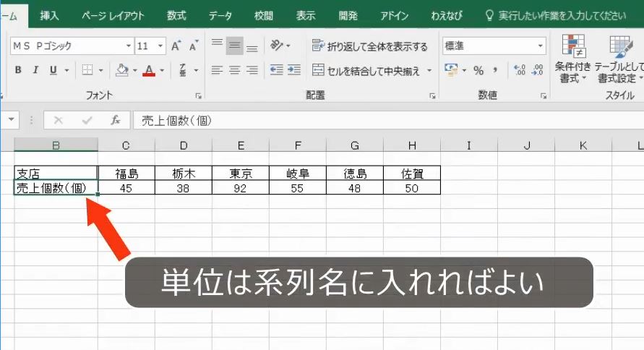Click the phonetic guide (ruby) icon
This screenshot has height=350, width=644.
point(183,70)
